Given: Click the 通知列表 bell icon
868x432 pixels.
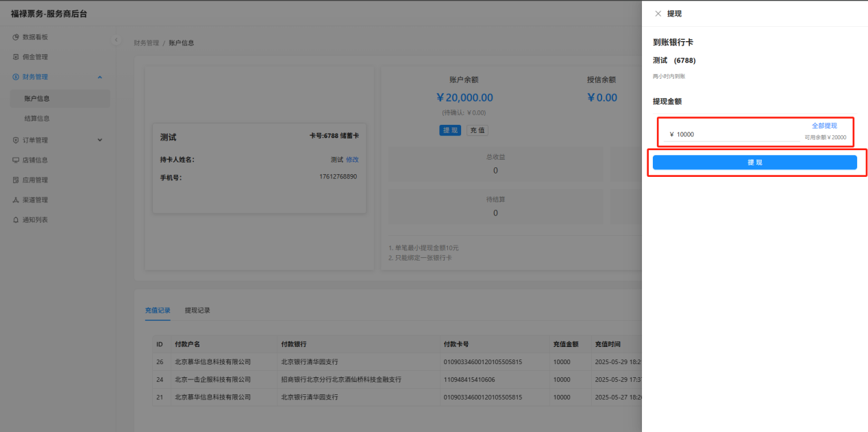Looking at the screenshot, I should tap(16, 219).
